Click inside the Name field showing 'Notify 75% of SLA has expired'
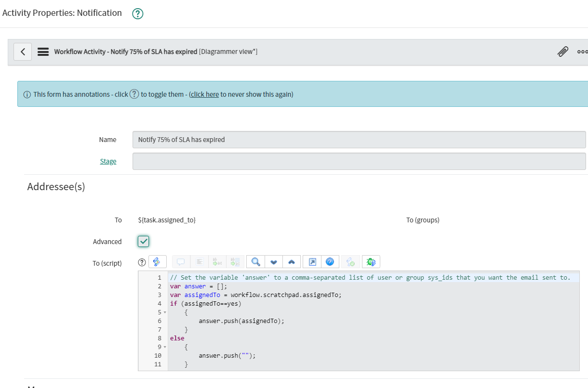The image size is (588, 388). click(241, 139)
